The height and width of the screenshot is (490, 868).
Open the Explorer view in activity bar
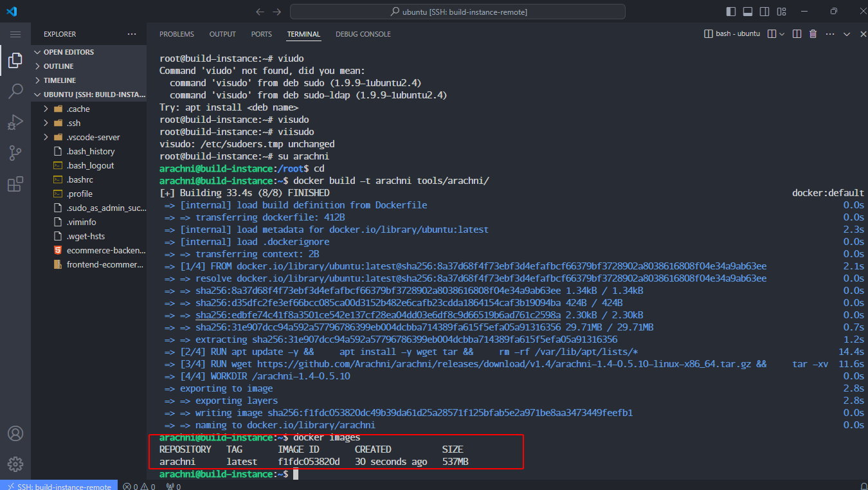(15, 60)
